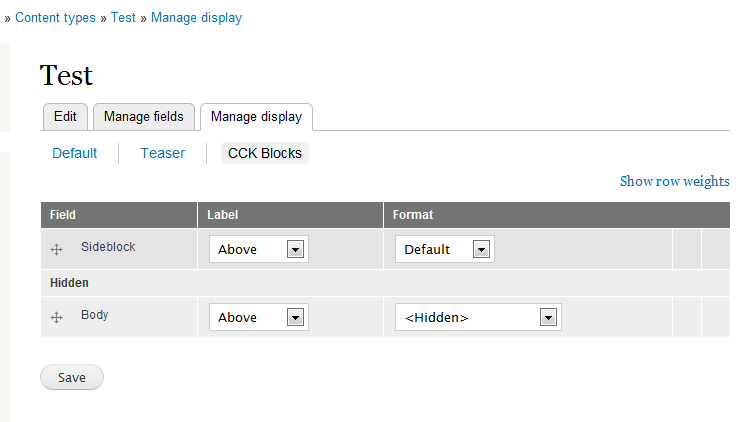Switch to the Edit tab

65,117
